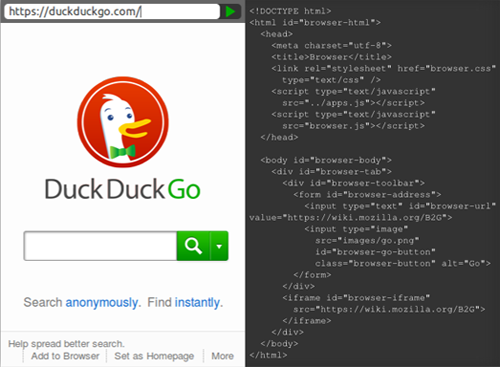Click the "Help spread better search." text

point(66,344)
